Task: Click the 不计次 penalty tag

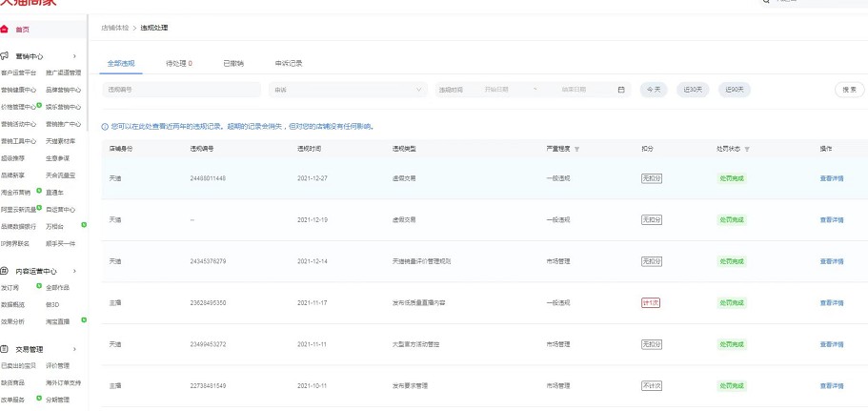Action: (652, 386)
